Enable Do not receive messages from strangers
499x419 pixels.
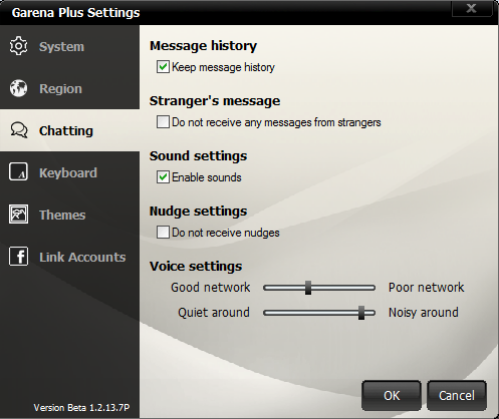coord(163,122)
